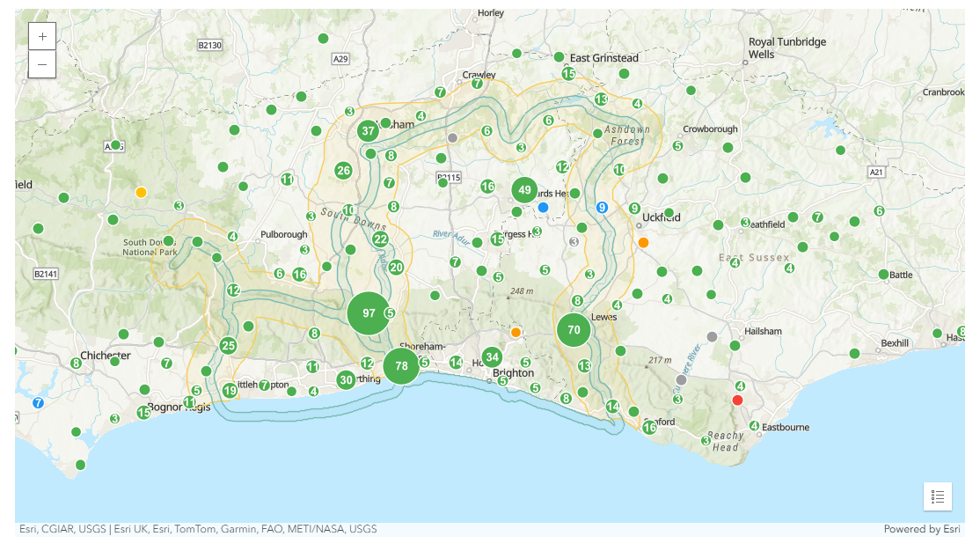Screen dimensions: 980x551
Task: Select the green cluster labeled 26
Action: pos(343,171)
